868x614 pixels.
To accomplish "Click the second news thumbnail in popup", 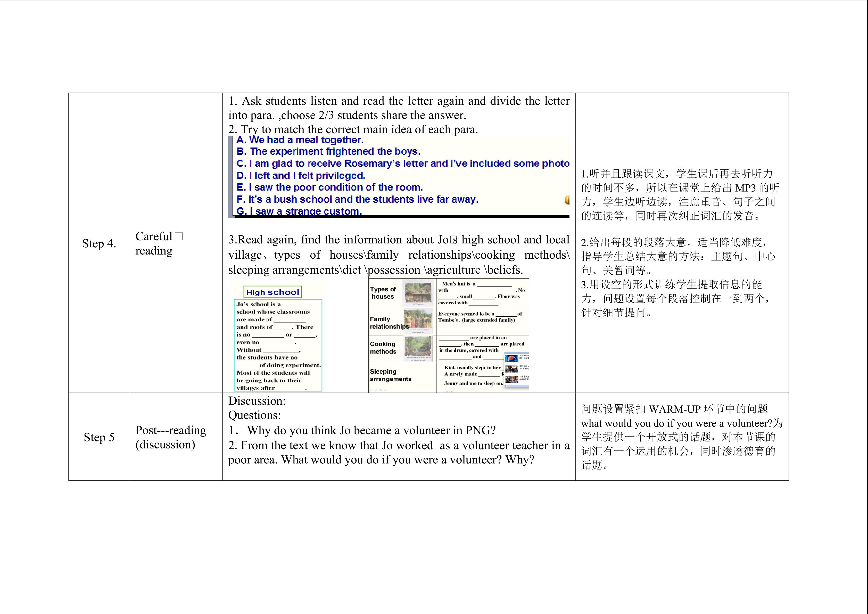I will tap(511, 369).
